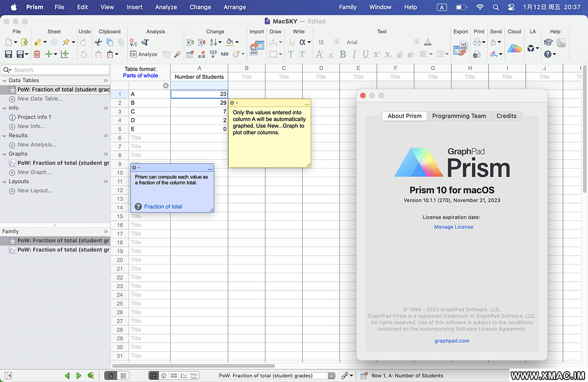Image resolution: width=588 pixels, height=382 pixels.
Task: Click the Freeze sheet snowflake icon
Action: pyautogui.click(x=54, y=43)
